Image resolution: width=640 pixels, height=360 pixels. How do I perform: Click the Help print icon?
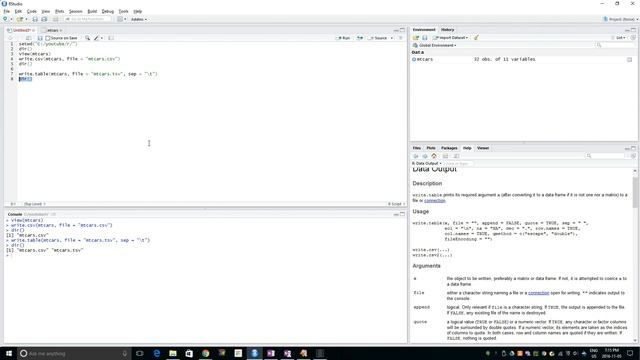coord(445,156)
